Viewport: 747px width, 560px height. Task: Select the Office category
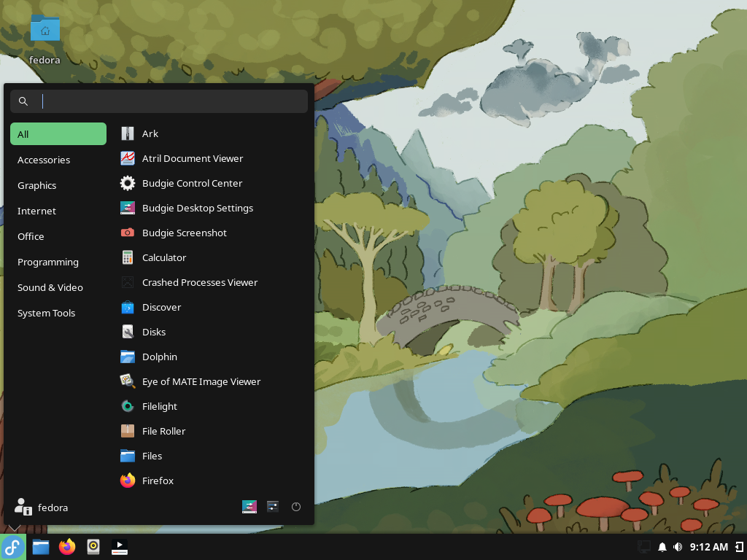click(x=58, y=236)
